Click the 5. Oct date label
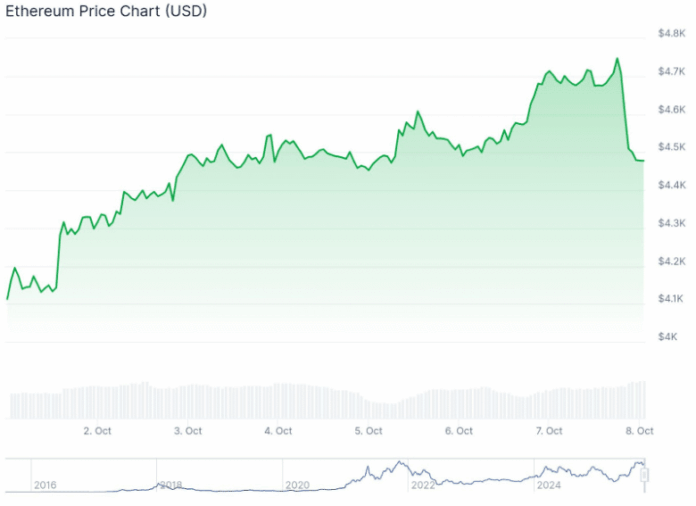Viewport: 696px width, 506px height. pos(368,431)
